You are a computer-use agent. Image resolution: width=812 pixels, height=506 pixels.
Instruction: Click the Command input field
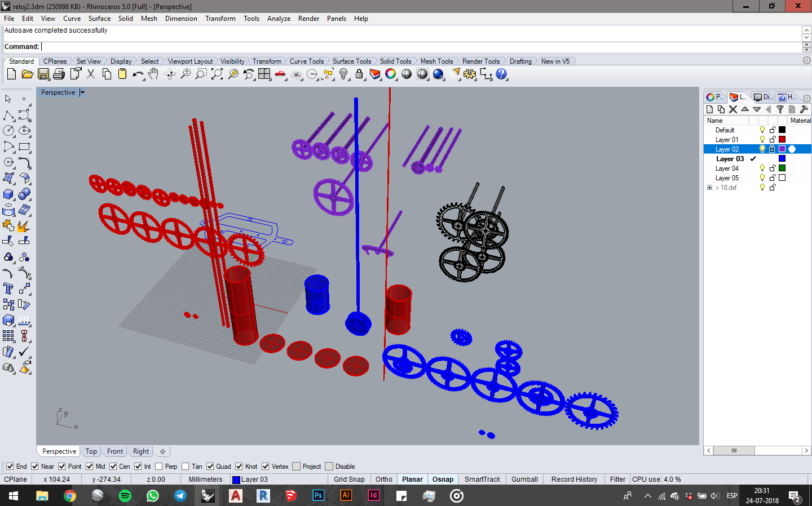click(421, 47)
